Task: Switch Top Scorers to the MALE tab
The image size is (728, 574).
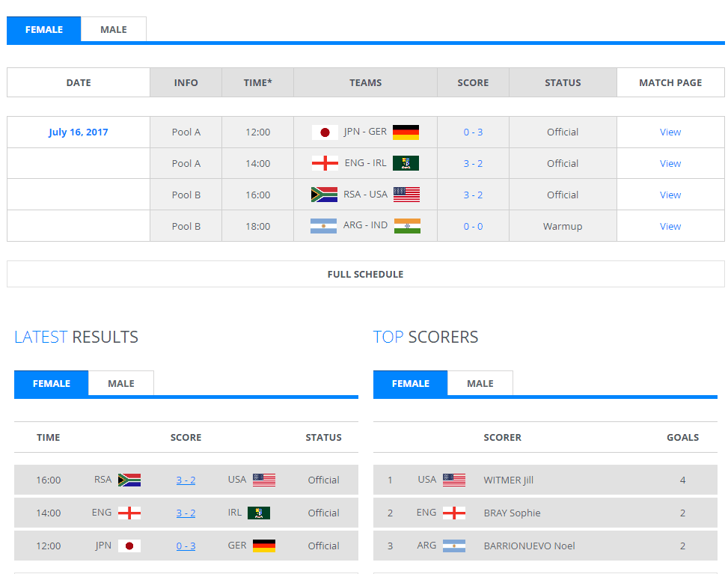Action: tap(480, 383)
